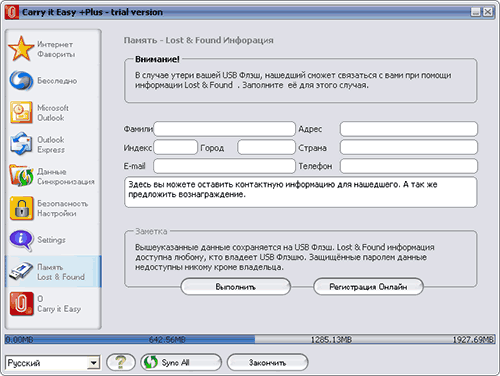Click the app logo in title bar
This screenshot has height=376, width=500.
pyautogui.click(x=12, y=12)
